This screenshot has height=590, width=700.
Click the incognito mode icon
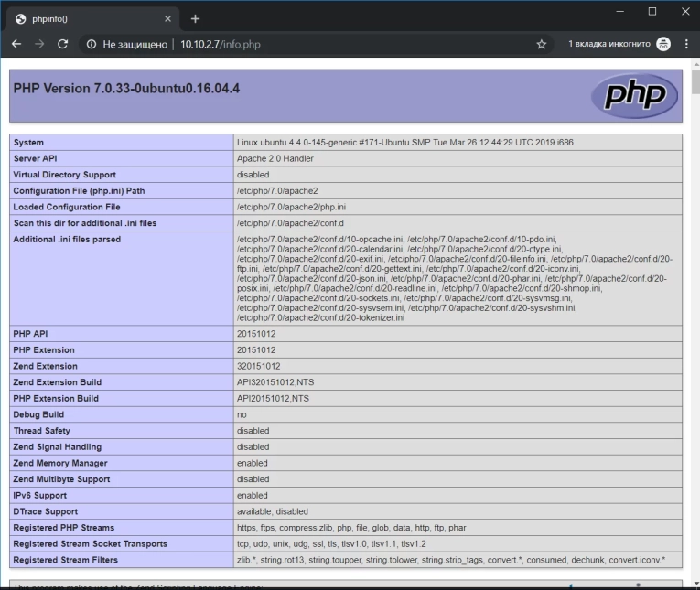click(663, 44)
